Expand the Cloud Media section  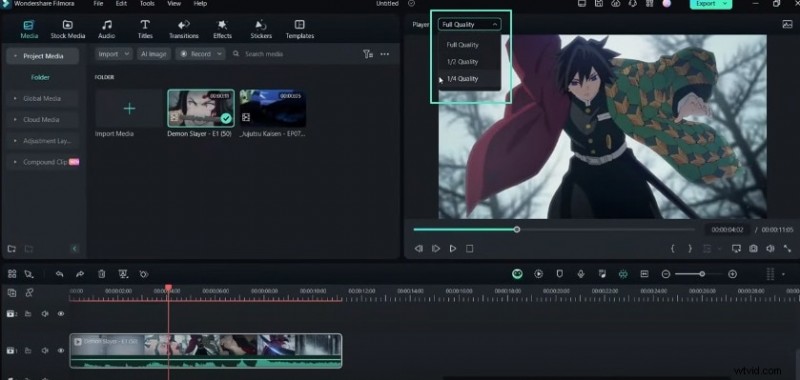(15, 120)
